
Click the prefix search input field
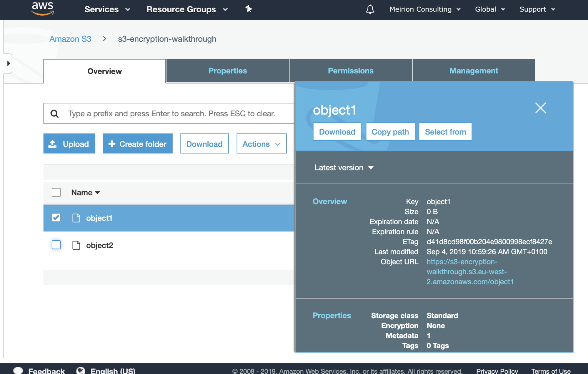click(176, 114)
